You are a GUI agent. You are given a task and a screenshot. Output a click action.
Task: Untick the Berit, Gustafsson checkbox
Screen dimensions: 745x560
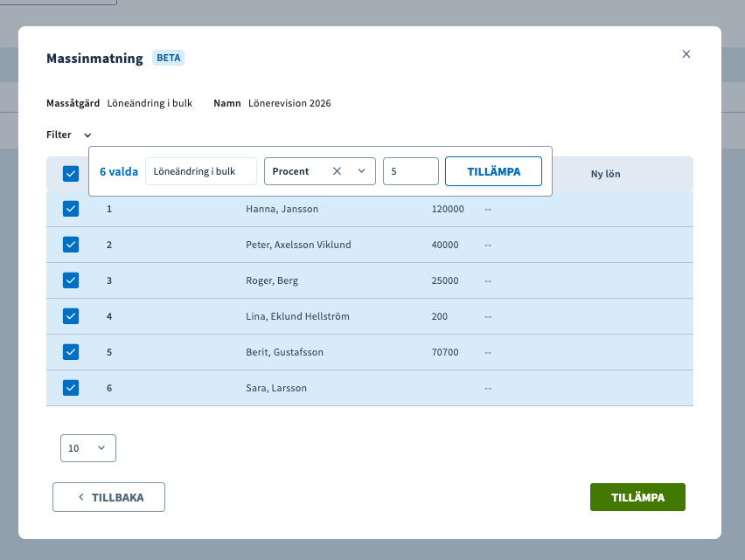(x=71, y=352)
